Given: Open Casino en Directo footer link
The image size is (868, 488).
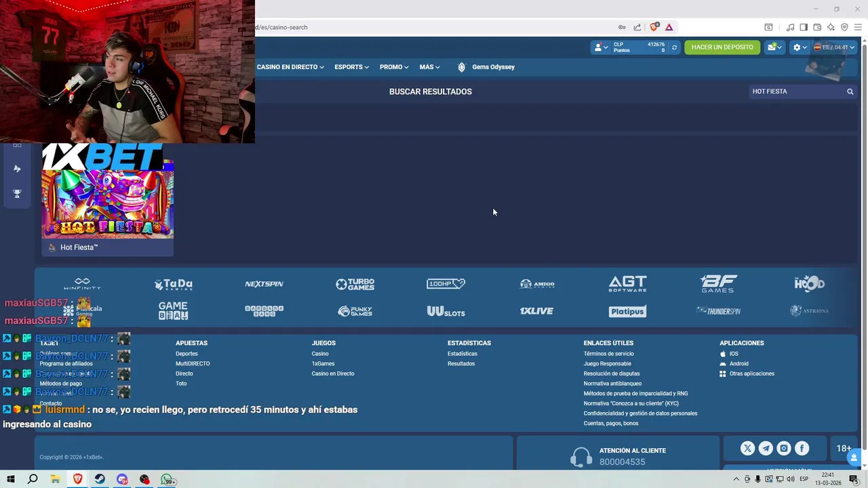Looking at the screenshot, I should [x=333, y=373].
